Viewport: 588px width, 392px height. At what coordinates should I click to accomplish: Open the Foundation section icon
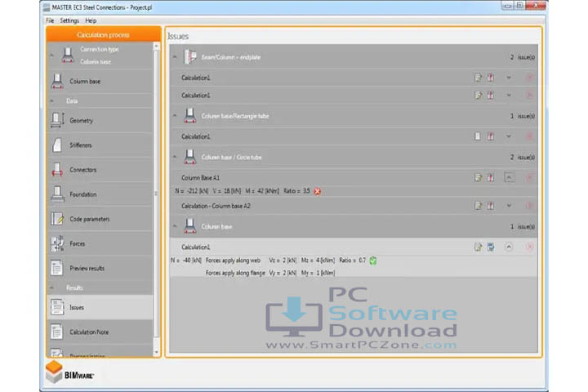click(x=57, y=194)
